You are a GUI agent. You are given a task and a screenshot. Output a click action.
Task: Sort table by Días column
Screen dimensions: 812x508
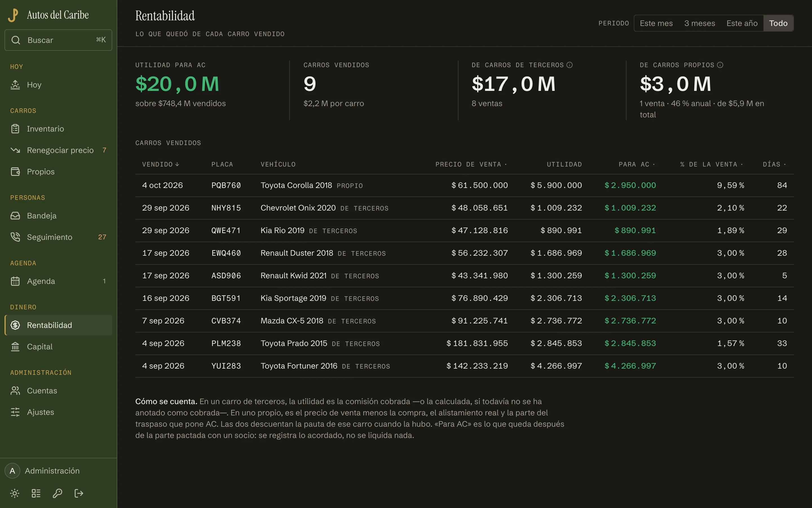click(775, 164)
